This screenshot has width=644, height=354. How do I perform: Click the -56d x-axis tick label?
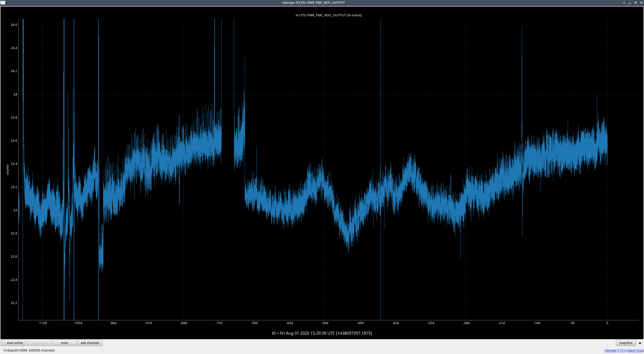click(325, 323)
